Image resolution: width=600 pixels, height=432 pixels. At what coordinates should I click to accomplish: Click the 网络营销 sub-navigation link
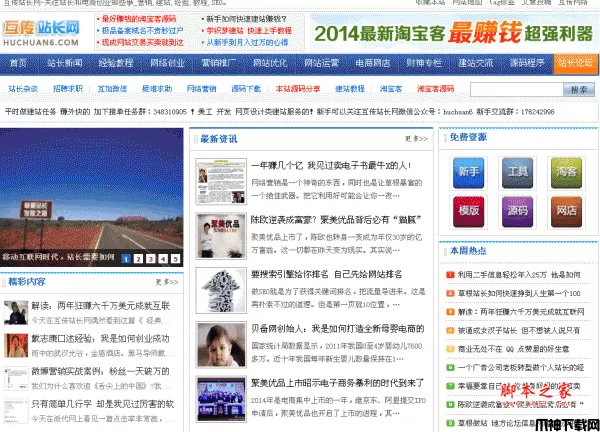(x=201, y=89)
